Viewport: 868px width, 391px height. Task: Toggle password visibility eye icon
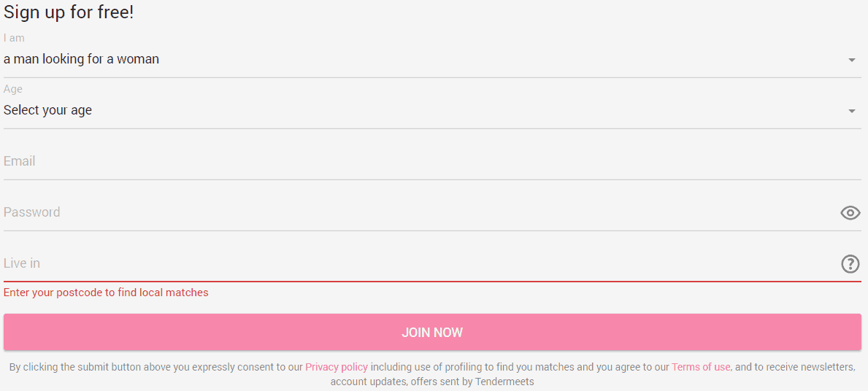[x=850, y=213]
